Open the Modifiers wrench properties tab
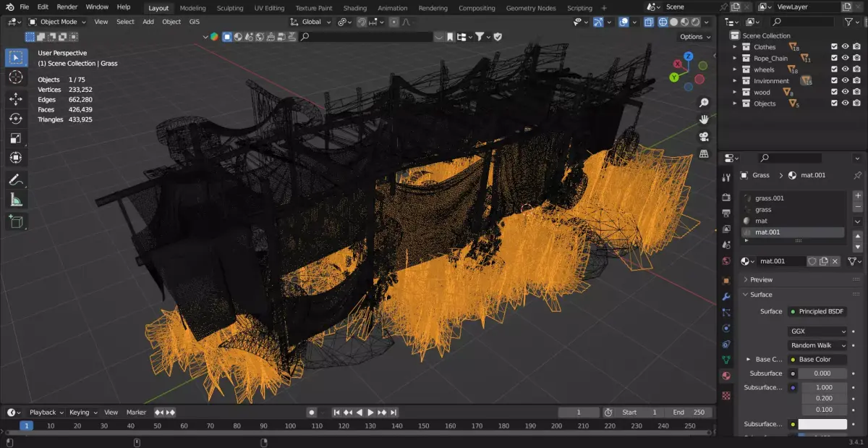The image size is (868, 448). pyautogui.click(x=726, y=296)
